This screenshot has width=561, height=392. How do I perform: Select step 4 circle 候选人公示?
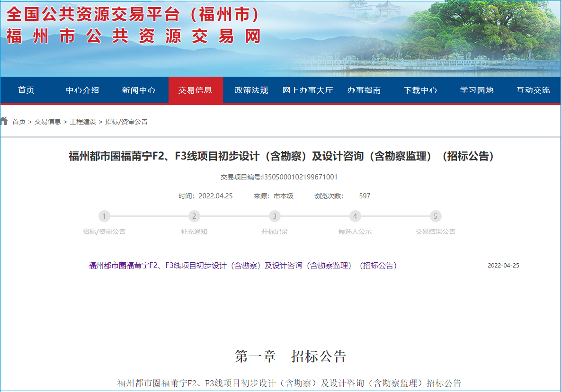click(x=355, y=216)
